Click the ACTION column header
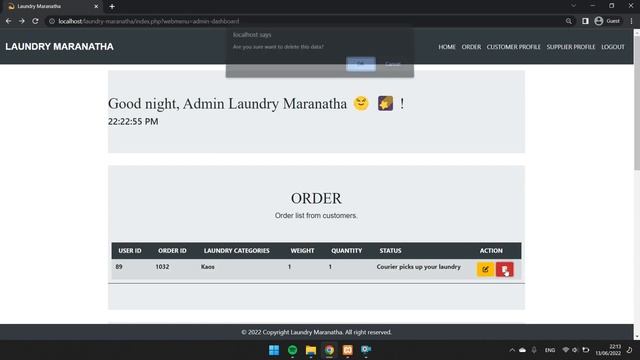Image resolution: width=640 pixels, height=360 pixels. coord(491,251)
